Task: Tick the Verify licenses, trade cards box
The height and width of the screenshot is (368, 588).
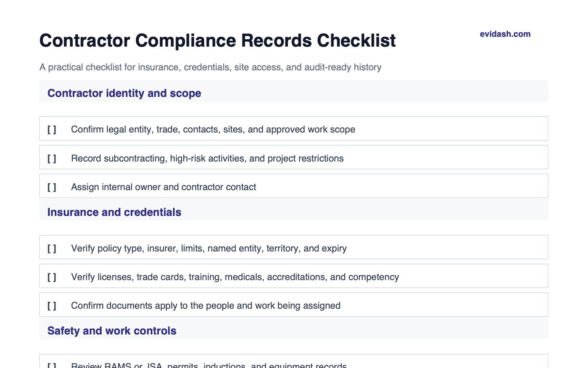Action: (x=52, y=277)
